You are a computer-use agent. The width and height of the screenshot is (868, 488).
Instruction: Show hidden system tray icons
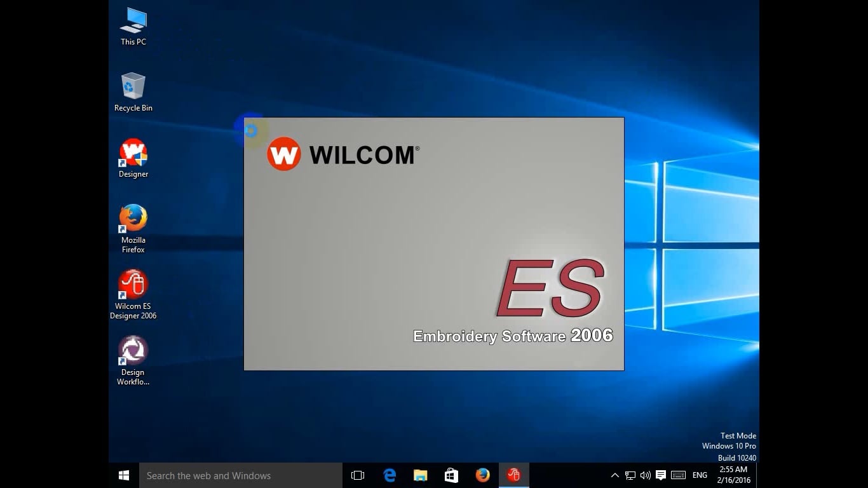click(614, 475)
